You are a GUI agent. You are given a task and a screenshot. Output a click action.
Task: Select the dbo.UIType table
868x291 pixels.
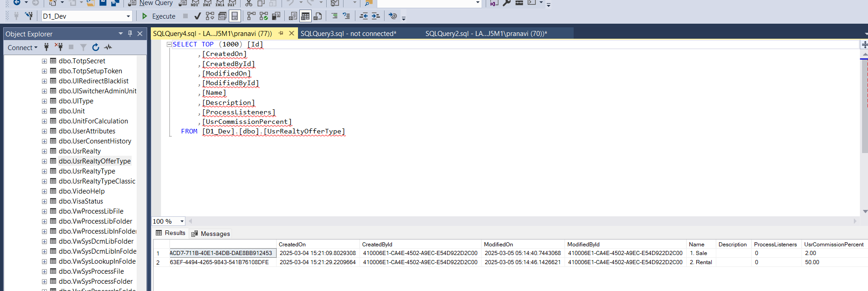[x=76, y=101]
